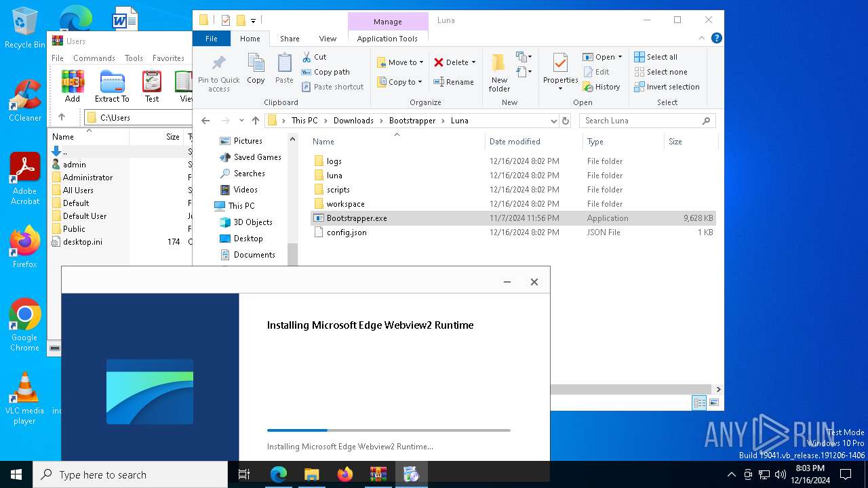Screen dimensions: 868x488
Task: Expand Delete dropdown arrow
Action: [473, 62]
